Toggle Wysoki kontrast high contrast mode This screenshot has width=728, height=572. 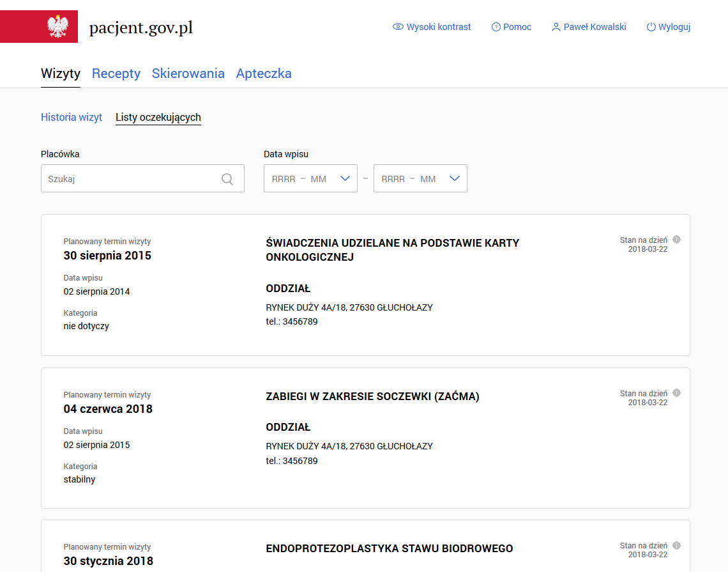pos(432,27)
